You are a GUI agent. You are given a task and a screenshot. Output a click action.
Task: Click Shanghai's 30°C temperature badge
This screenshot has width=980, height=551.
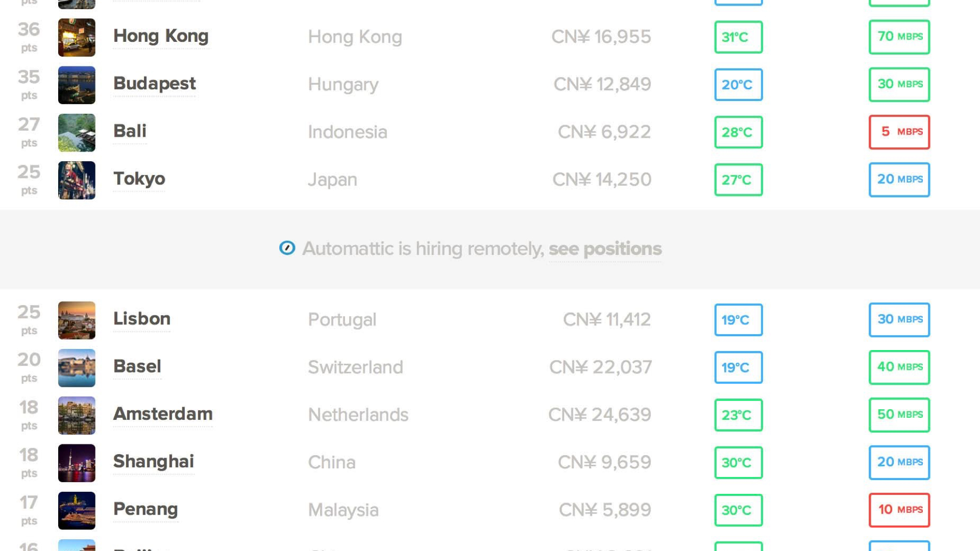[x=738, y=462]
